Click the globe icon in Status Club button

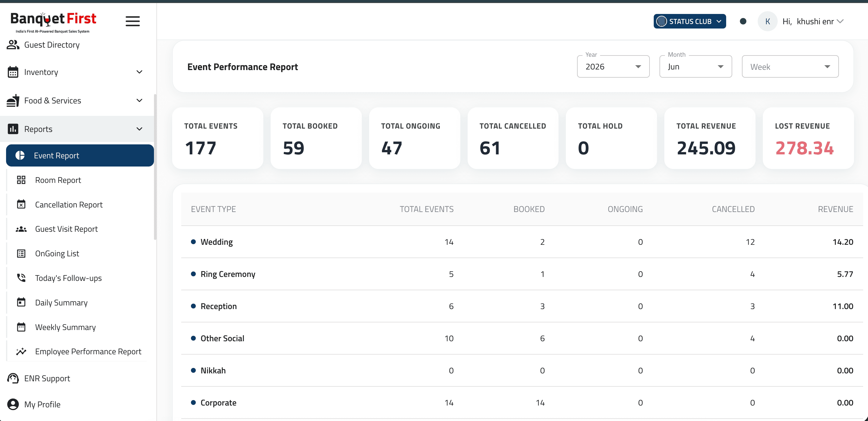[x=661, y=21]
